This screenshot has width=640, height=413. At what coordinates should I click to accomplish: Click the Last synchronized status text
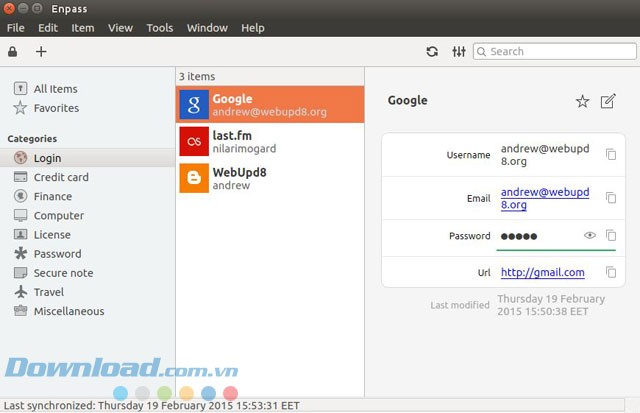click(151, 406)
